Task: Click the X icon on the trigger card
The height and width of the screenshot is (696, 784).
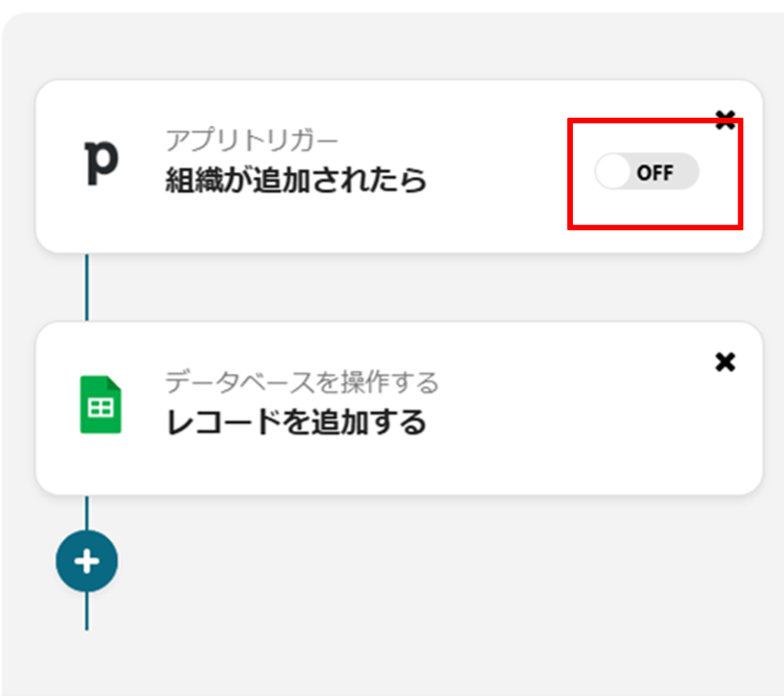Action: tap(726, 121)
